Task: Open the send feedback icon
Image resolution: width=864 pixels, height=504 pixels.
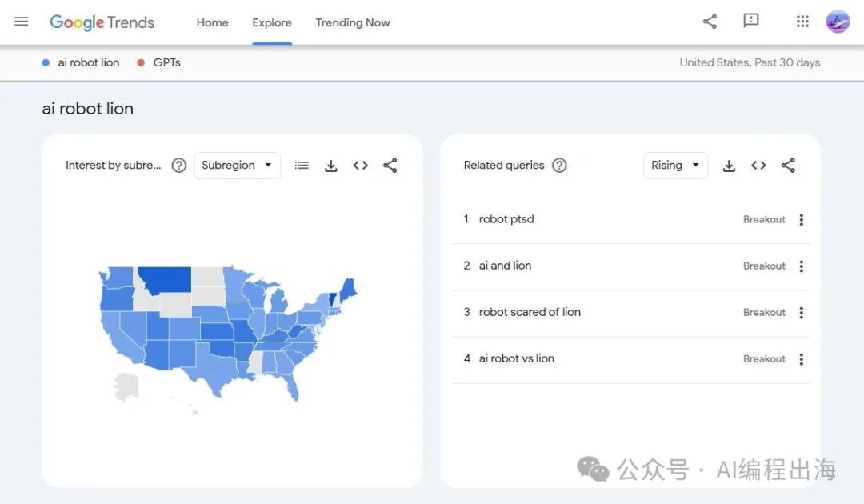Action: tap(750, 22)
